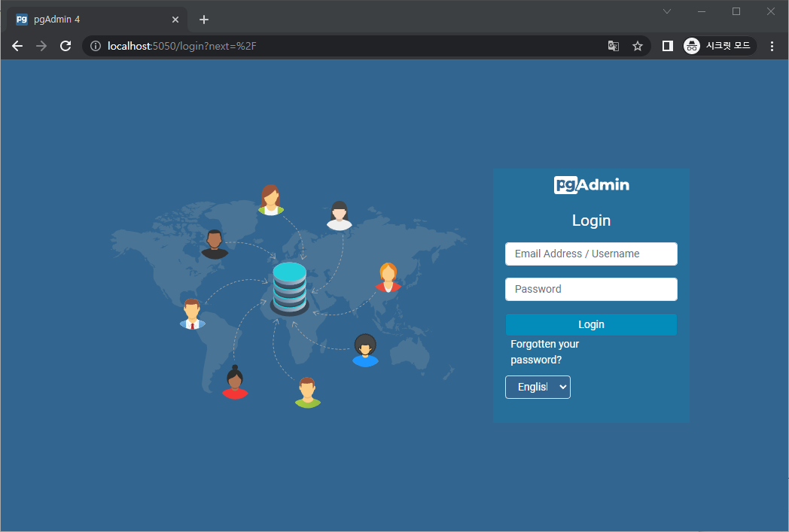Screen dimensions: 789x532
Task: Click the forward navigation arrow
Action: [41, 46]
